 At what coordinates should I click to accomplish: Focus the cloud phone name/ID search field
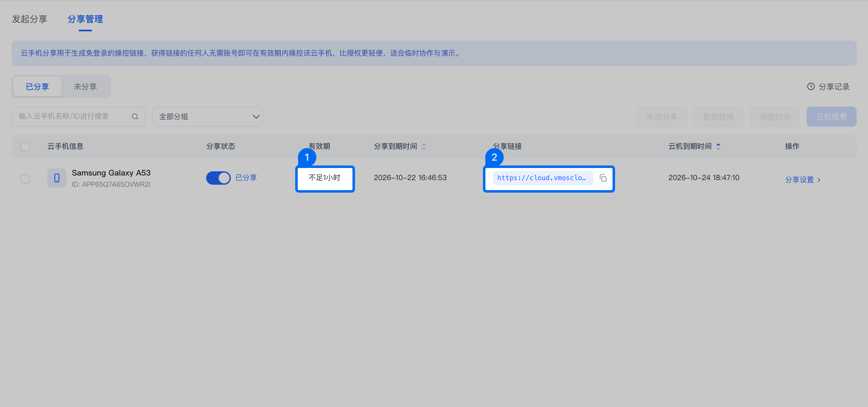tap(79, 117)
